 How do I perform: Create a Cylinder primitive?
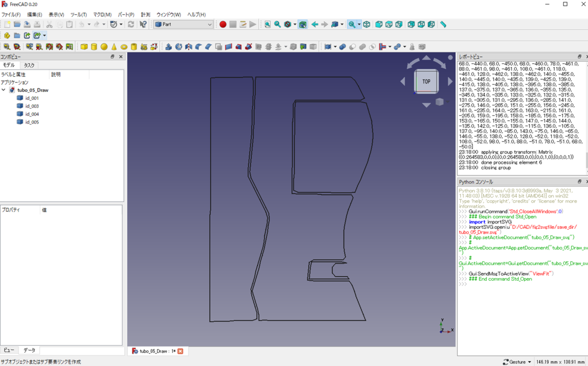pos(94,47)
